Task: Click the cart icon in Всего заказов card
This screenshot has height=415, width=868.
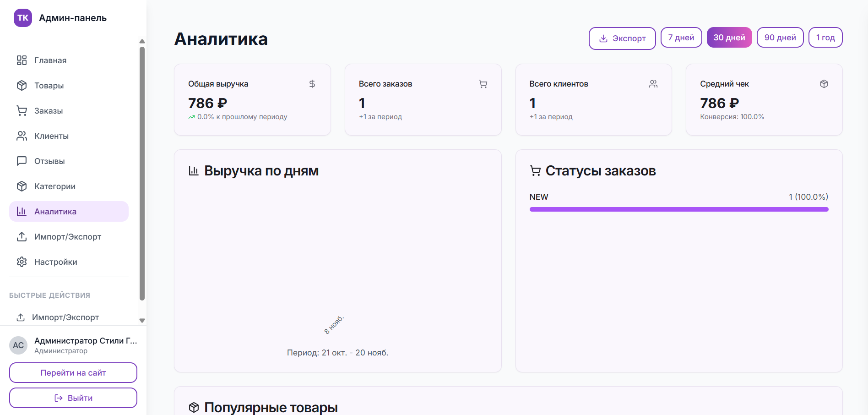Action: tap(483, 84)
